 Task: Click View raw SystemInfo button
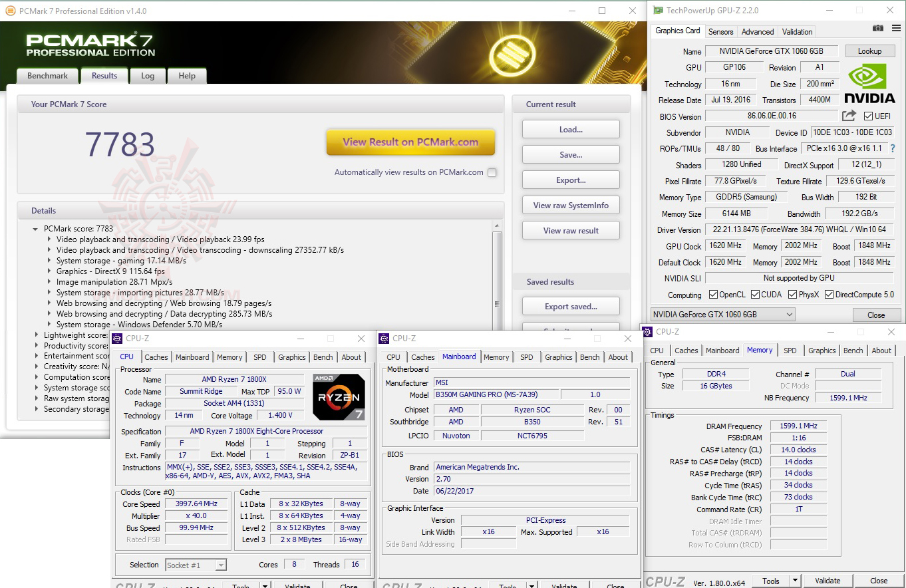pyautogui.click(x=571, y=206)
